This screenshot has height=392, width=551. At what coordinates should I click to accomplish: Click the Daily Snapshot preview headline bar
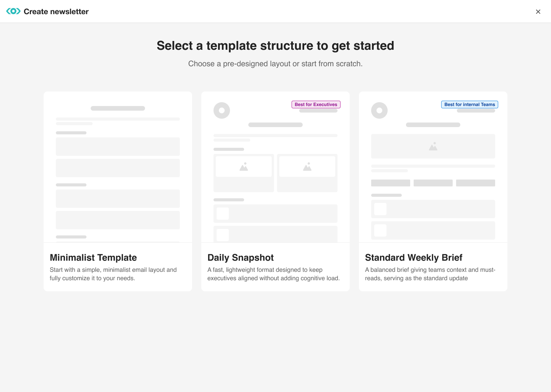click(x=275, y=125)
